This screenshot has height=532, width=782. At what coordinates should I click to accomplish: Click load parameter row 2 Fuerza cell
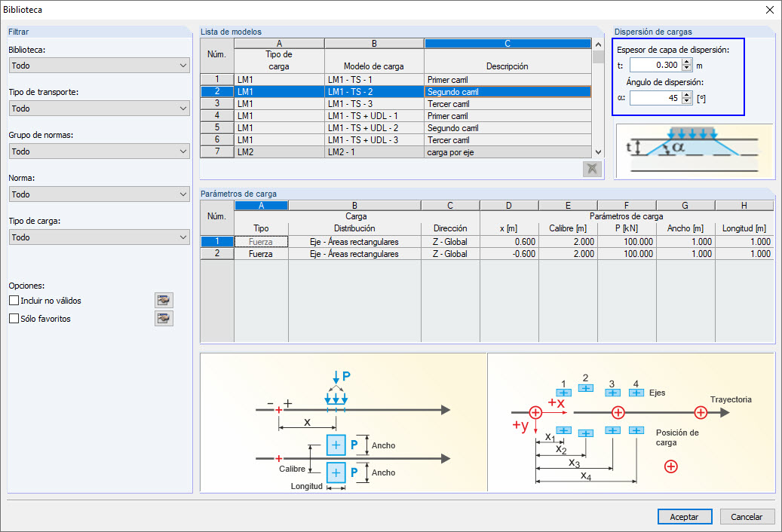[x=261, y=253]
